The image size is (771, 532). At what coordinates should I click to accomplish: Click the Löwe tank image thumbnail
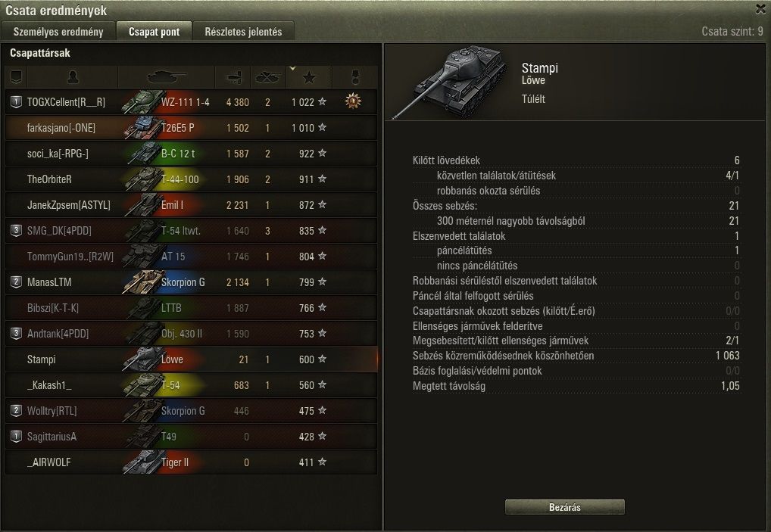click(450, 82)
